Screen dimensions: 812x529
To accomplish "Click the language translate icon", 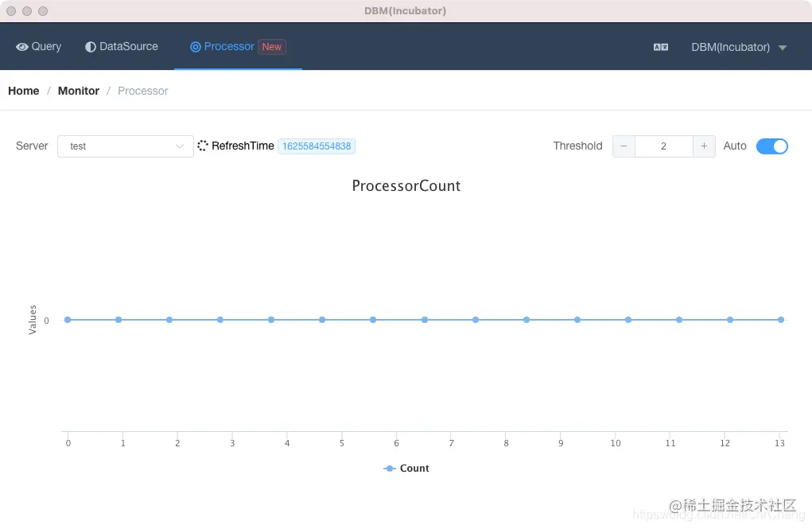I will tap(661, 47).
